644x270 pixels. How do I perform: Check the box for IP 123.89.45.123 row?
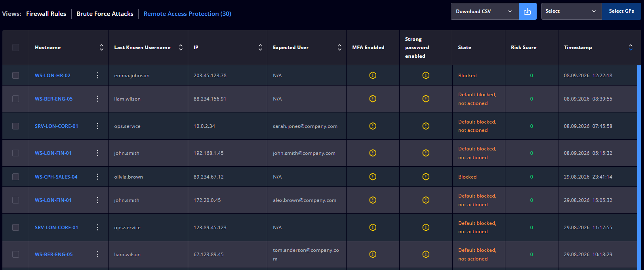point(15,227)
